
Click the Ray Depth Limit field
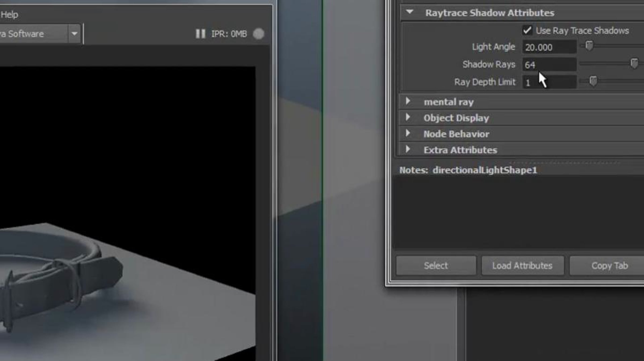point(549,82)
